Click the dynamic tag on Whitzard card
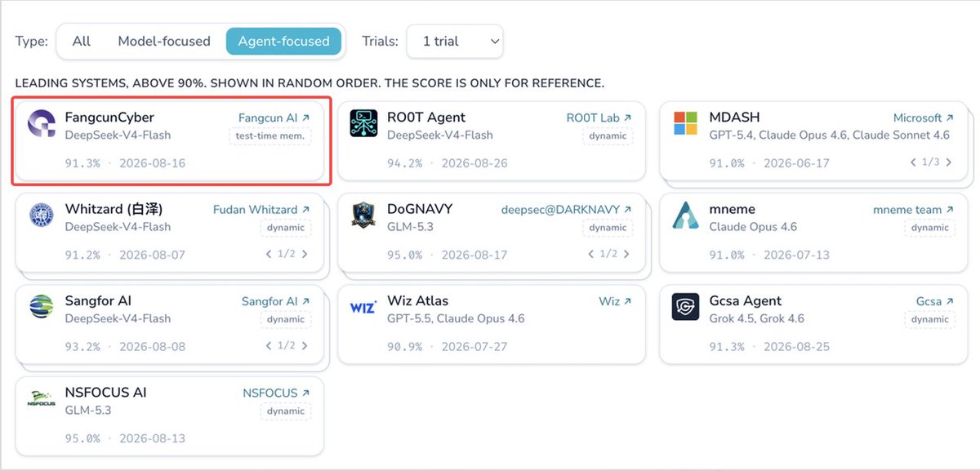 [286, 228]
